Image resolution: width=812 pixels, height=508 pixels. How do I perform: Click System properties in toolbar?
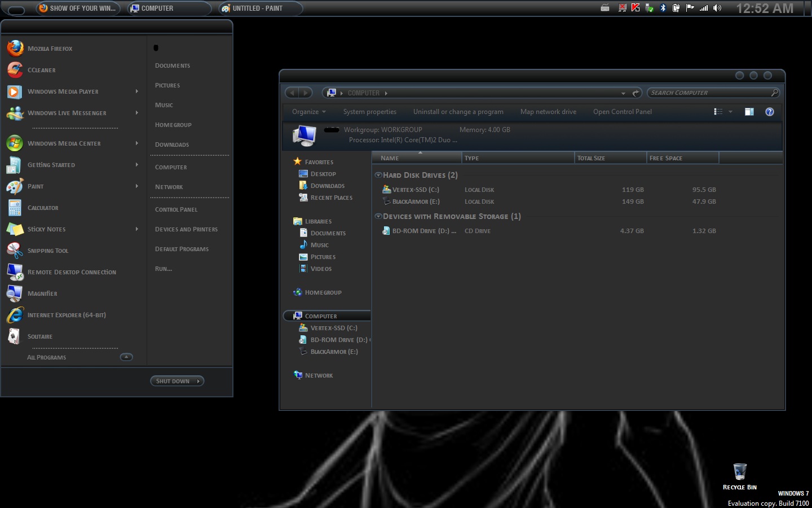(x=370, y=112)
